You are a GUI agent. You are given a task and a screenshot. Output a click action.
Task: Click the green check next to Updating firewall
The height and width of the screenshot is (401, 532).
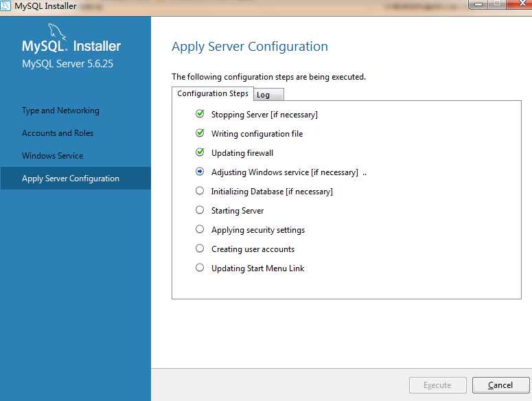[x=200, y=152]
